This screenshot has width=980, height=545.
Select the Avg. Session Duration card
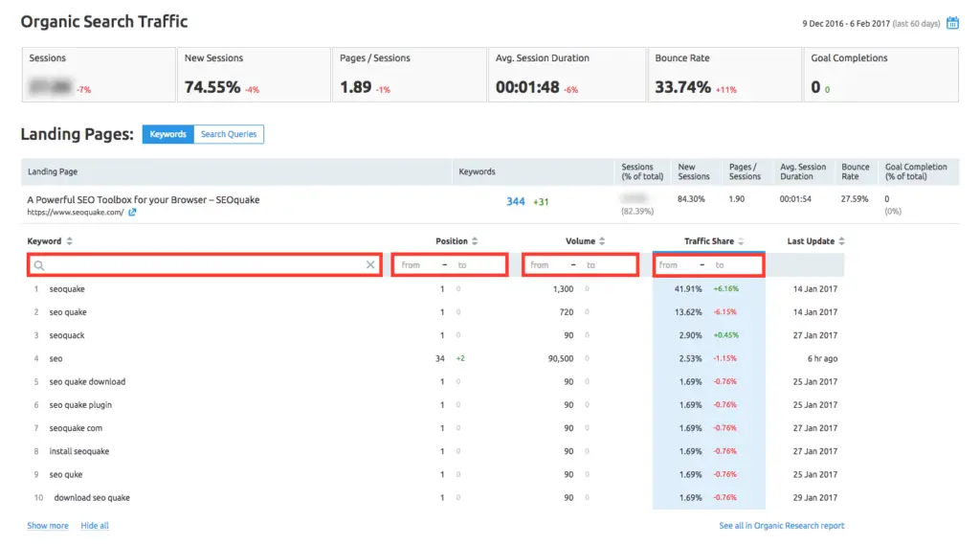pyautogui.click(x=567, y=75)
